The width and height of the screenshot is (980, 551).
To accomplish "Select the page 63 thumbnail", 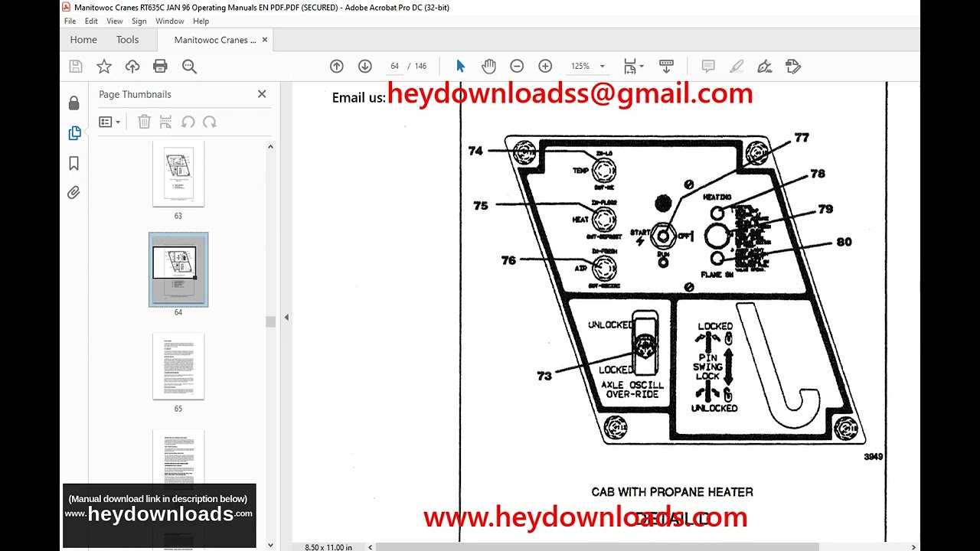I will click(x=178, y=174).
